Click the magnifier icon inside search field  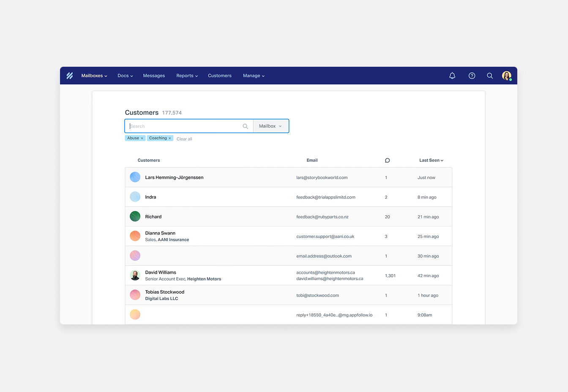click(245, 126)
